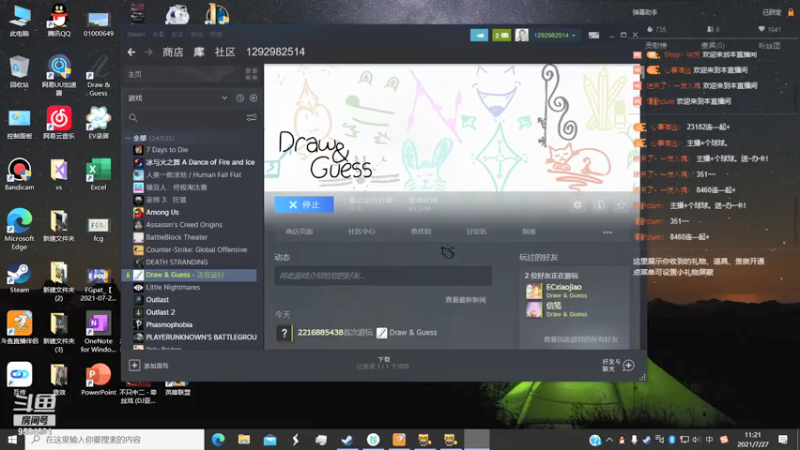This screenshot has height=450, width=800.
Task: Collapse the All games list section
Action: click(128, 138)
